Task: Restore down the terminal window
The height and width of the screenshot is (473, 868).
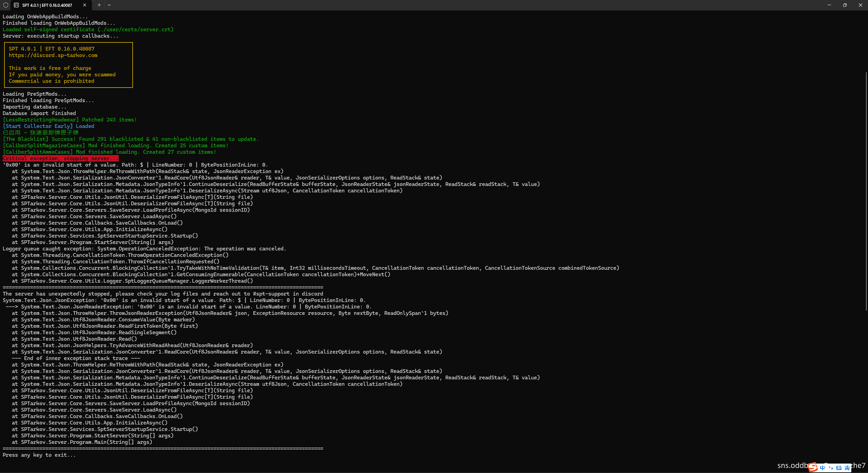Action: click(x=845, y=5)
